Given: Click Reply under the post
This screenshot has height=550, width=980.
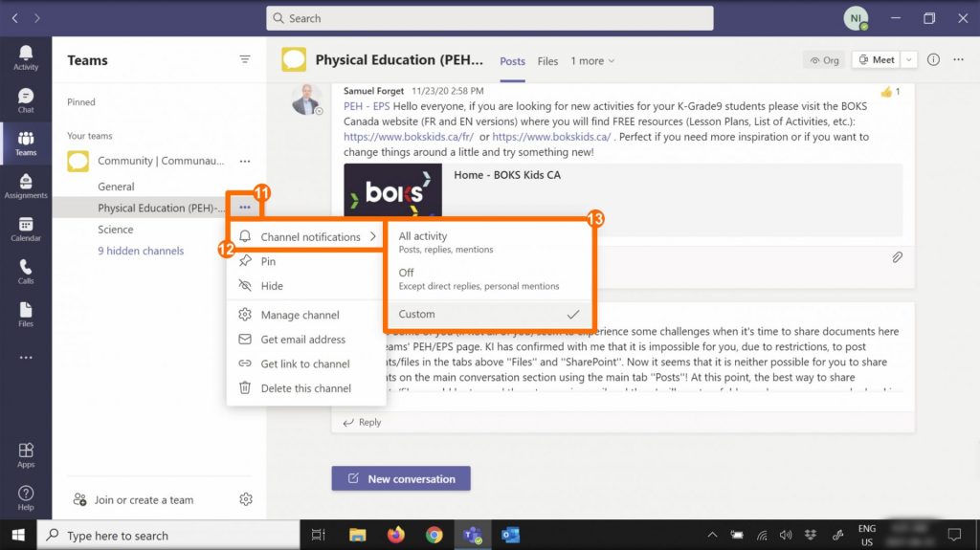Looking at the screenshot, I should pos(362,423).
